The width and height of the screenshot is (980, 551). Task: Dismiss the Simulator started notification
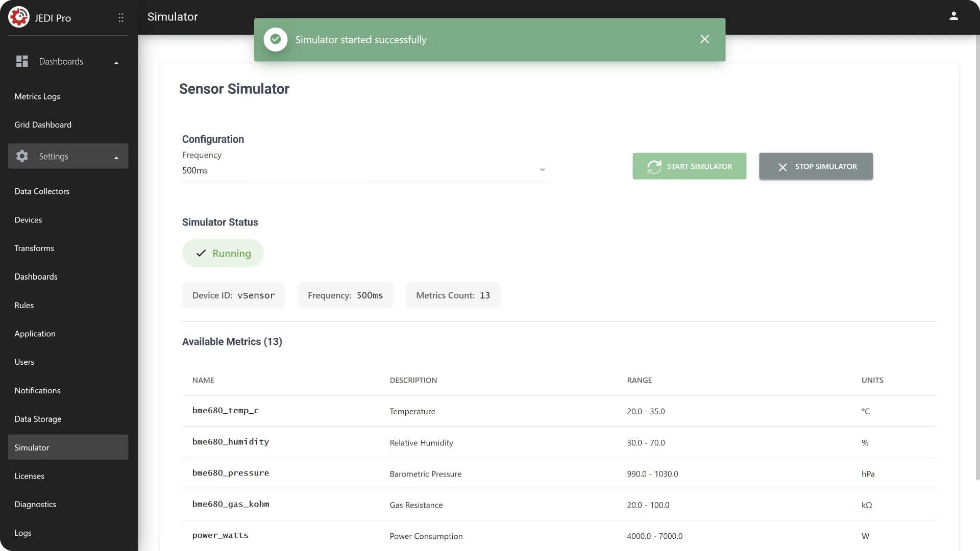(x=704, y=39)
